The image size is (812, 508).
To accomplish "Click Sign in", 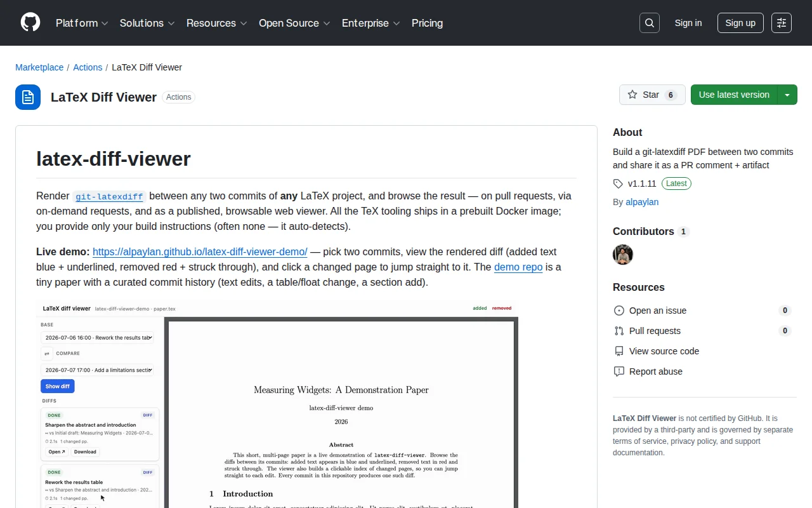I will [688, 23].
